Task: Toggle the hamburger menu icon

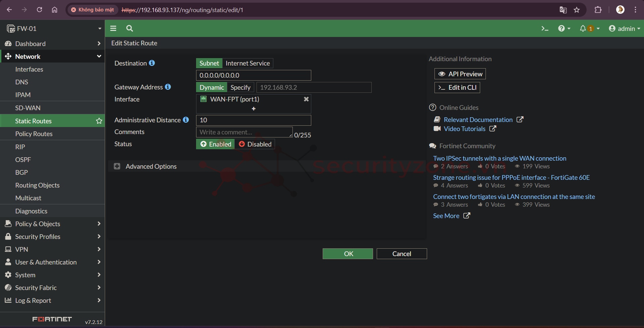Action: pos(113,29)
